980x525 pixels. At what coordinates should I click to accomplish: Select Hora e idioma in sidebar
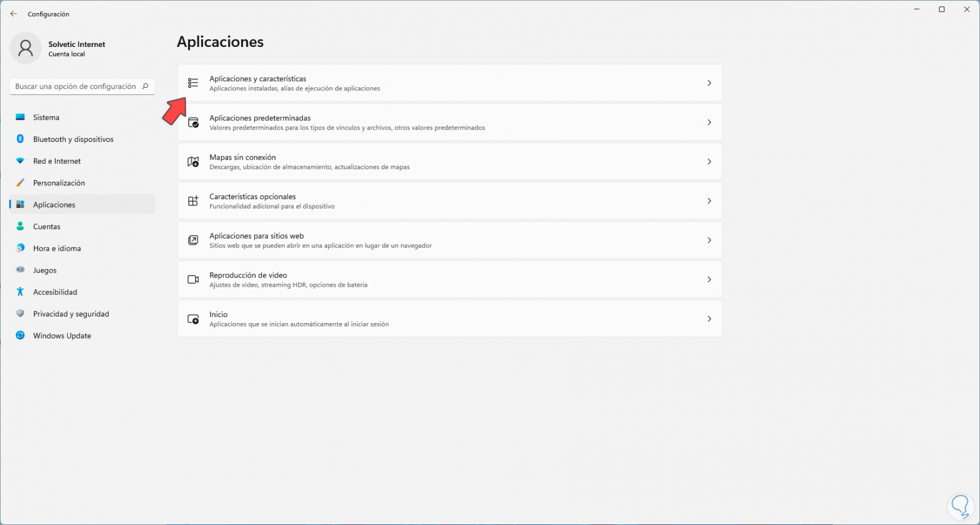(57, 248)
